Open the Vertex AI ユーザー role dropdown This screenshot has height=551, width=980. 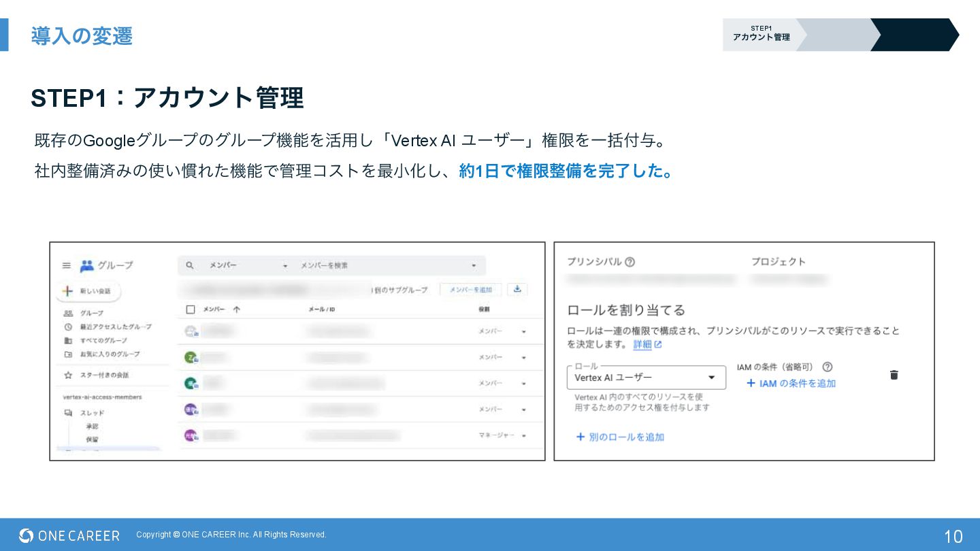[646, 378]
